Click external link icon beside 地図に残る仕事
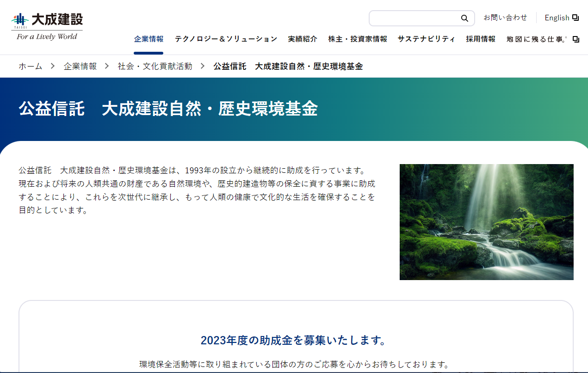This screenshot has height=373, width=588. click(576, 39)
